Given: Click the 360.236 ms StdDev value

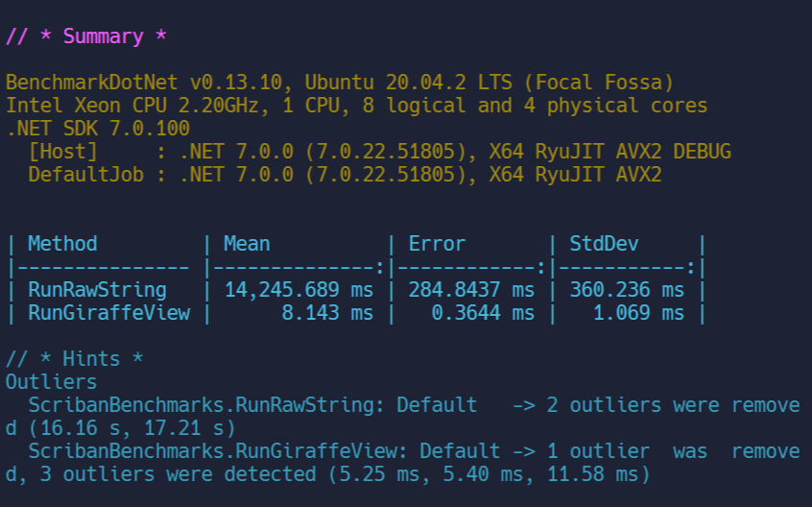Looking at the screenshot, I should (x=627, y=289).
